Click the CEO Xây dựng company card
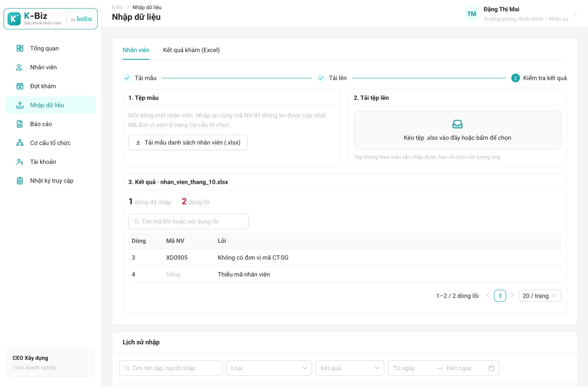Image resolution: width=588 pixels, height=387 pixels. click(51, 363)
